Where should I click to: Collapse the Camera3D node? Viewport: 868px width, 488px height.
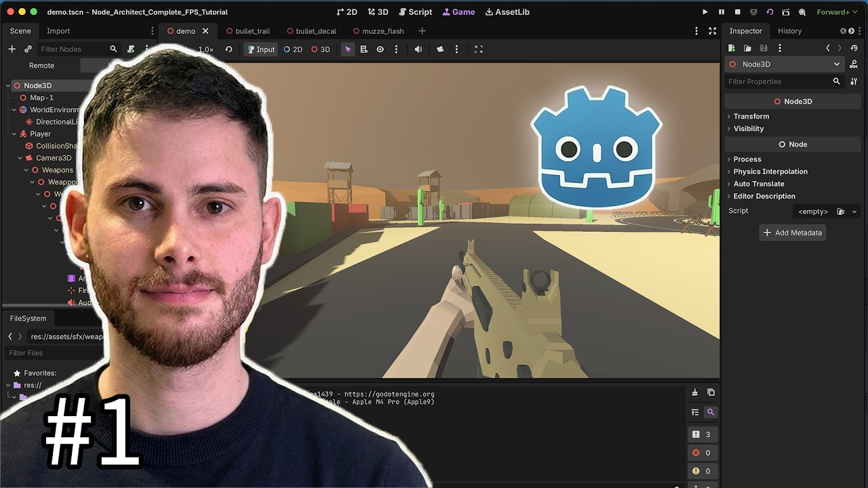tap(20, 158)
